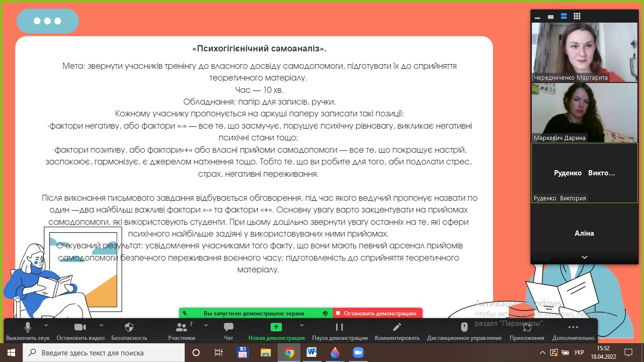Open clock showing 15:52 18.04.2022

(603, 353)
